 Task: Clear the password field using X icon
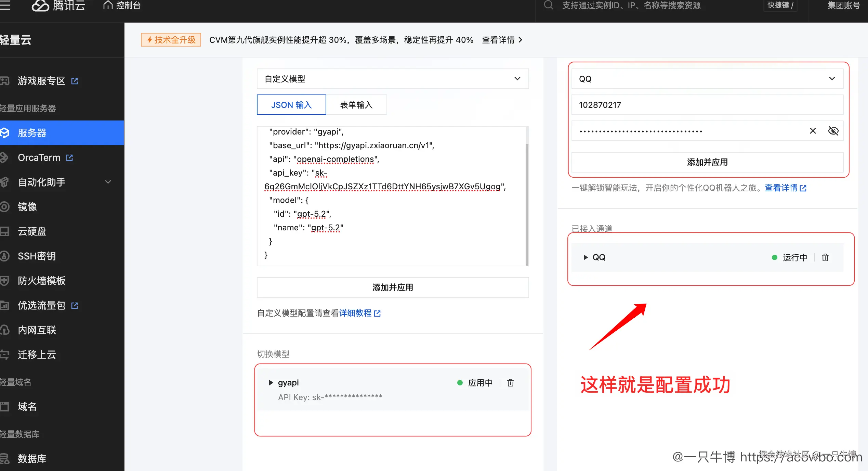pos(813,130)
